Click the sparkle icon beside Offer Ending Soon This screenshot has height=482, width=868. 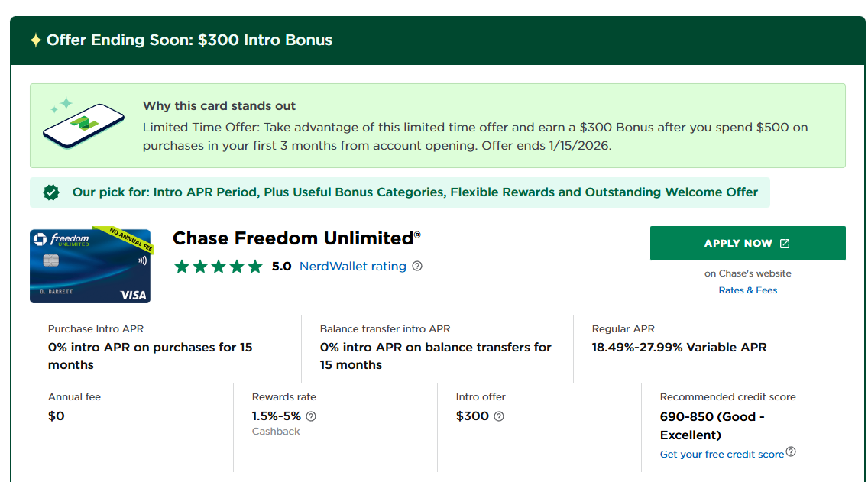pyautogui.click(x=35, y=40)
